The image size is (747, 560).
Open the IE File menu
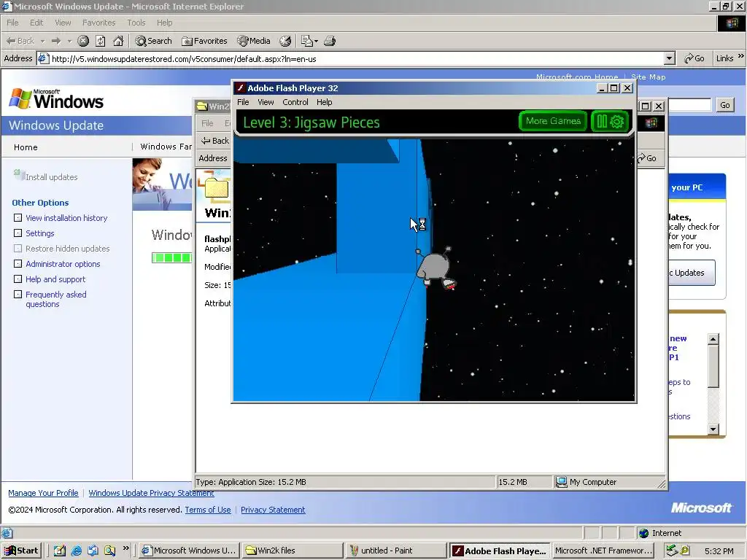(x=12, y=23)
